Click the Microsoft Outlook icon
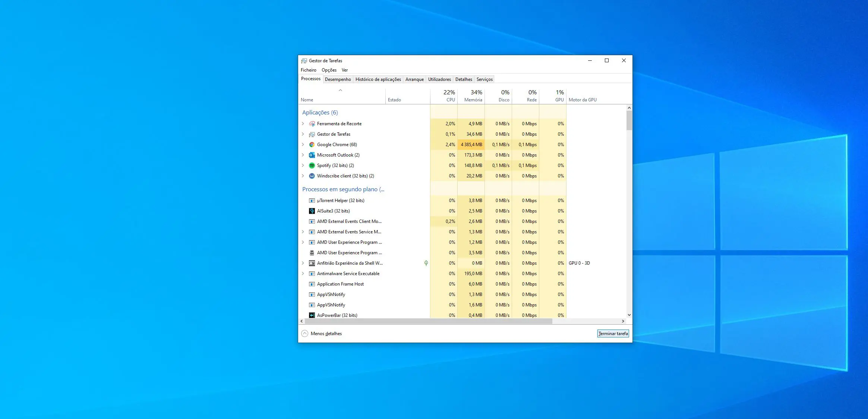Viewport: 868px width, 419px height. [312, 155]
